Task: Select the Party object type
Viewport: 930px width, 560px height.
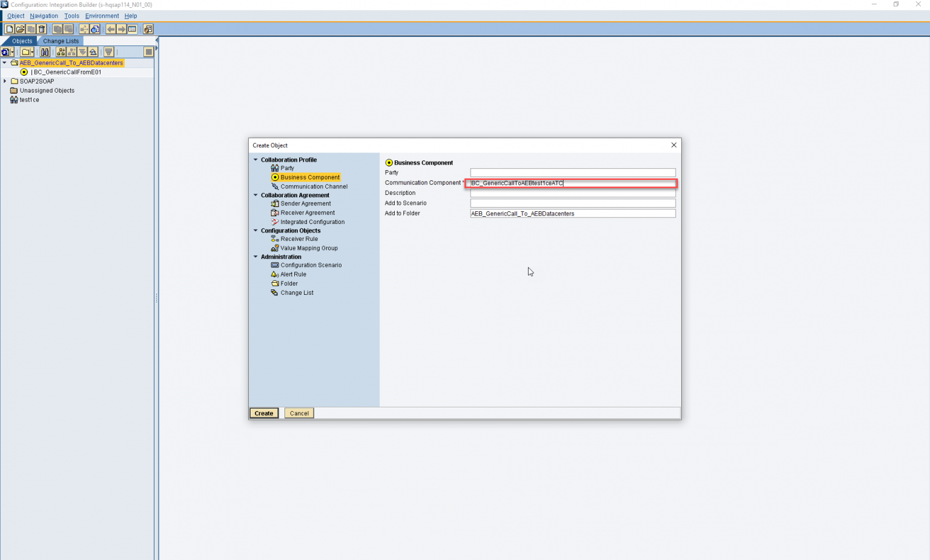Action: [286, 168]
